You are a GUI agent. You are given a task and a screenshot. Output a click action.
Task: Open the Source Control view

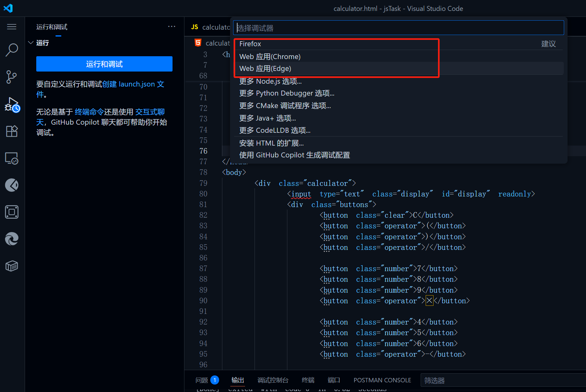[x=12, y=77]
